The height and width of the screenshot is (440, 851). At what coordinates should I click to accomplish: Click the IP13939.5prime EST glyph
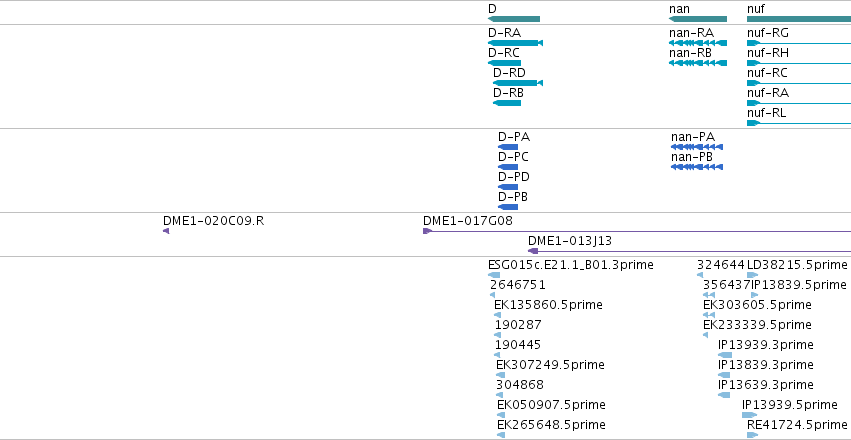750,416
